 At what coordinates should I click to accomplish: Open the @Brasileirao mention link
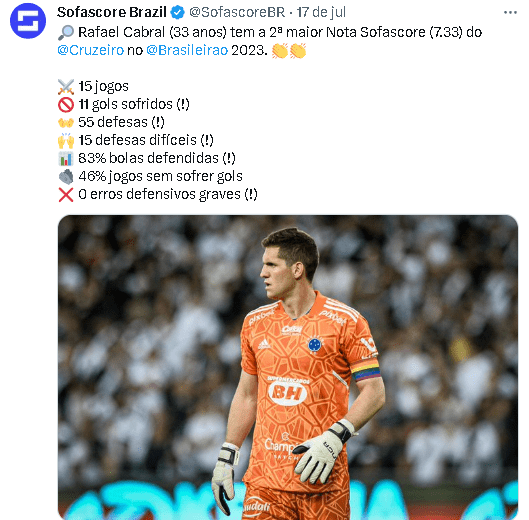click(x=187, y=50)
